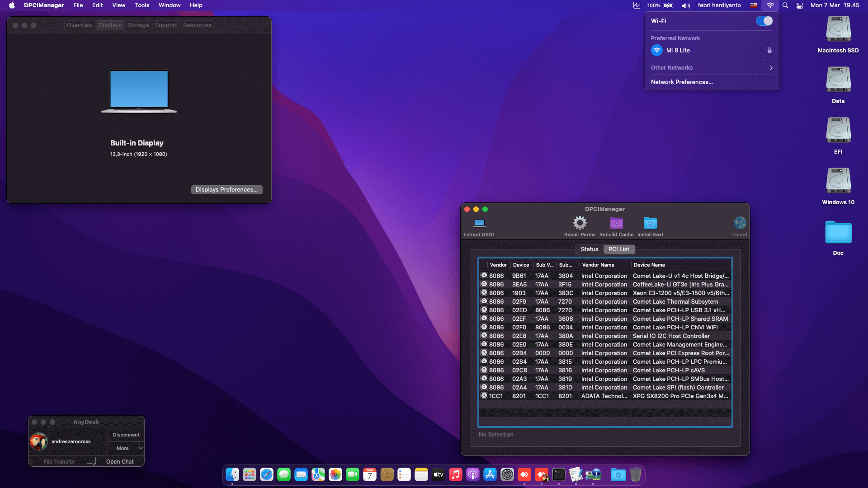Select the Comet Lake SPI (flash) Controller row
The image size is (868, 488).
click(605, 388)
